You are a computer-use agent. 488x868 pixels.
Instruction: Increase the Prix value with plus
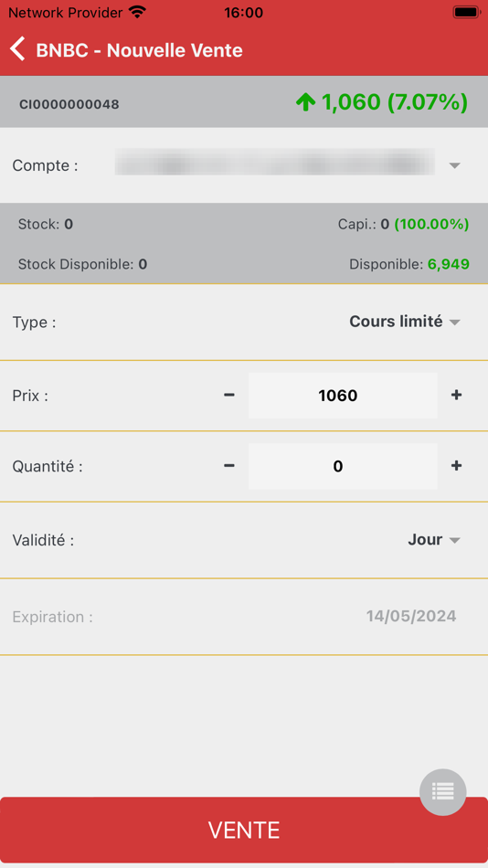pos(456,396)
